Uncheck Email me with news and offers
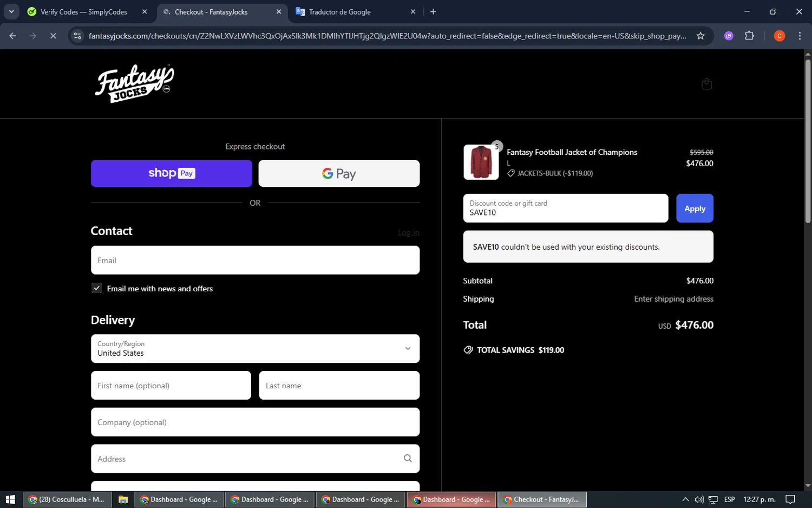 click(96, 288)
